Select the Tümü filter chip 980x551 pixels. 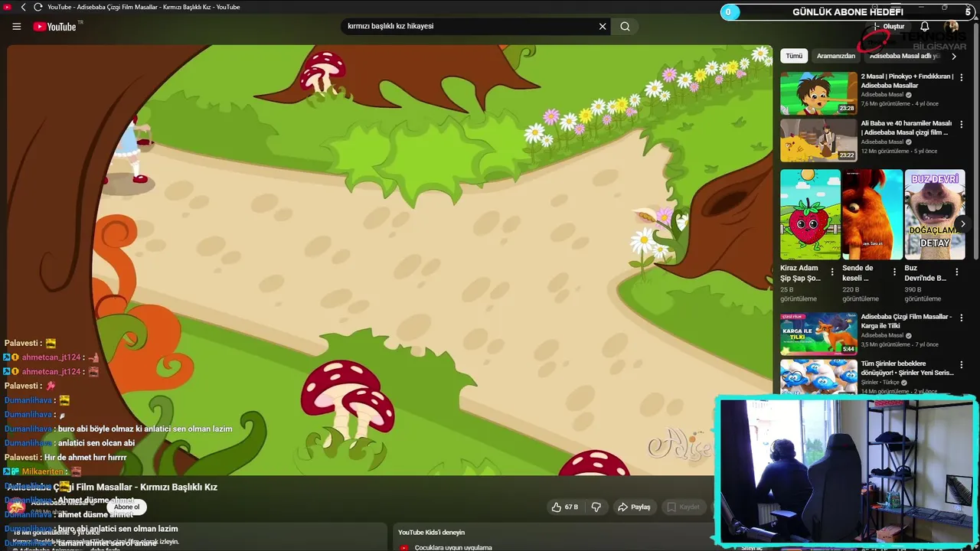(x=794, y=56)
